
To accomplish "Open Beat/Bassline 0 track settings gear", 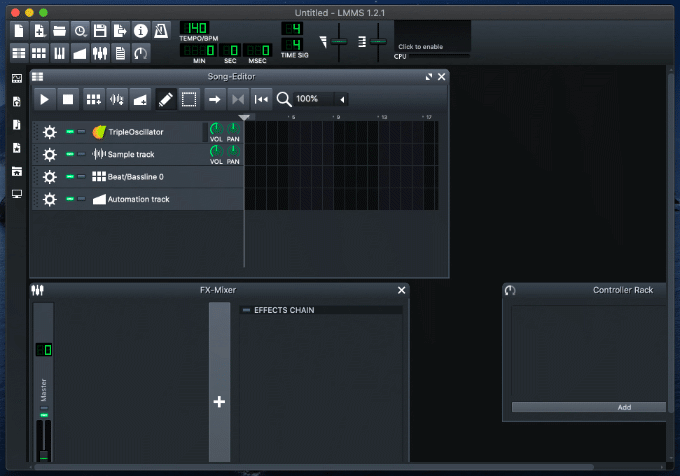I will (x=49, y=177).
